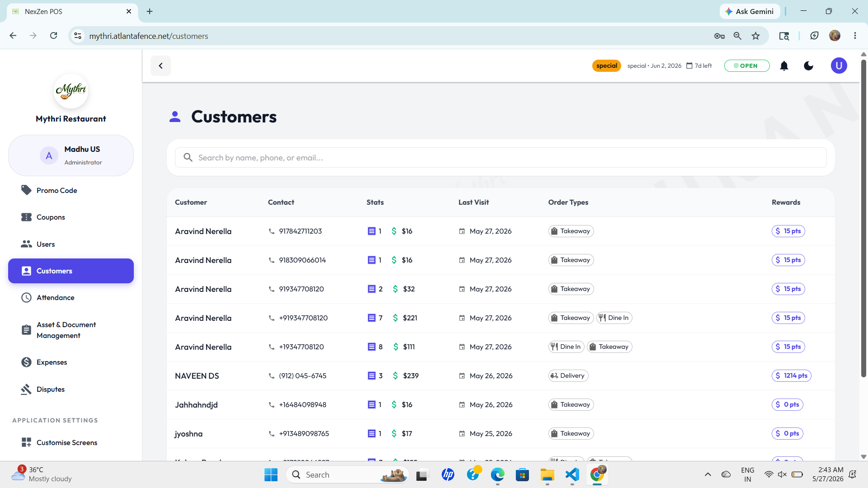Click the Last Visit column header
Screen dimensions: 868x488
coord(473,202)
